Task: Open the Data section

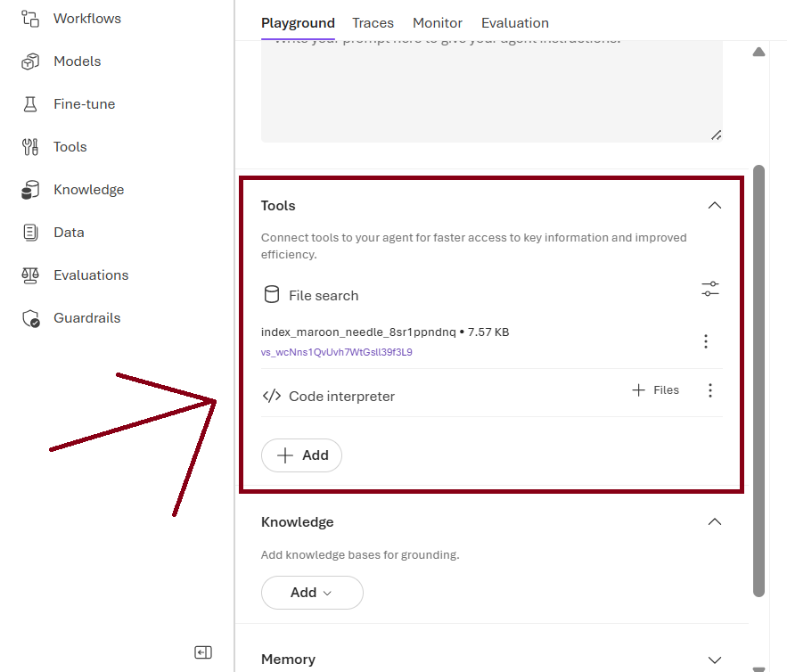Action: 69,233
